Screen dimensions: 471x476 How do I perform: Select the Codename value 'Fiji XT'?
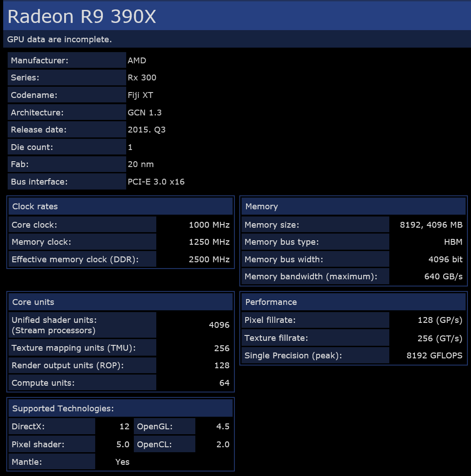coord(140,95)
